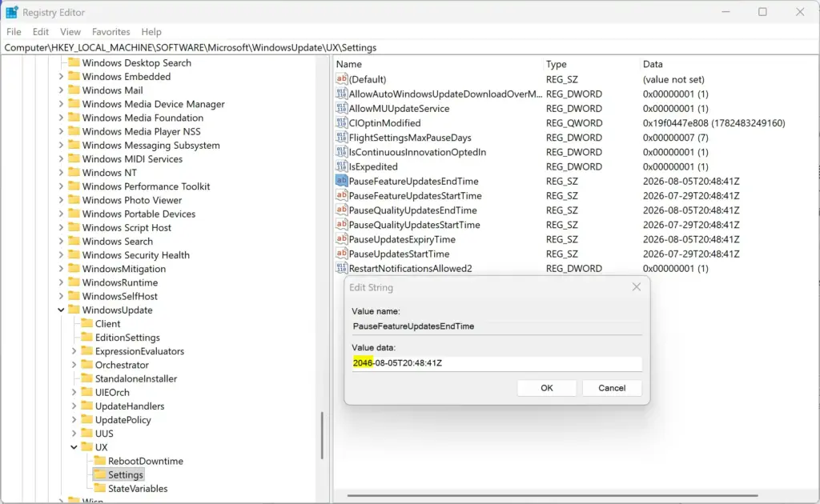Click the registry path address bar
The image size is (820, 504).
coord(410,47)
